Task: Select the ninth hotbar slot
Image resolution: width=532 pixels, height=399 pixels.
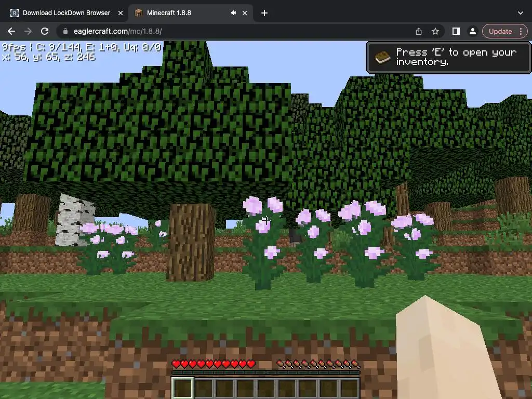Action: pos(349,388)
